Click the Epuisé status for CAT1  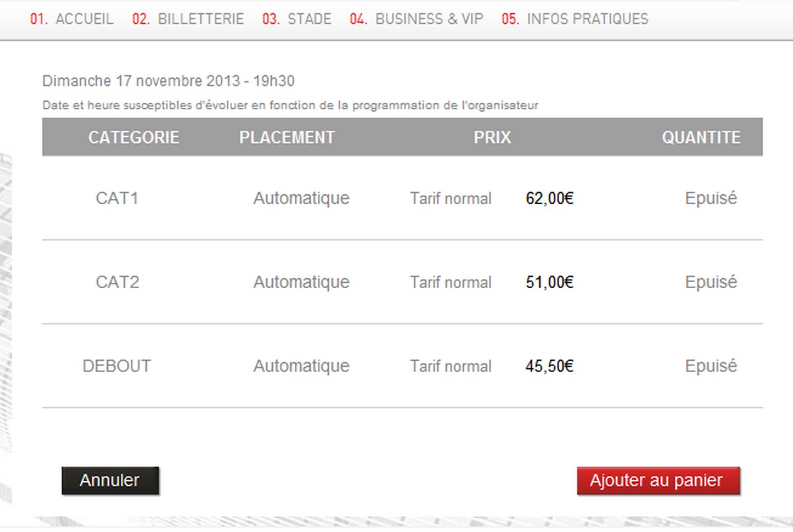pos(710,198)
